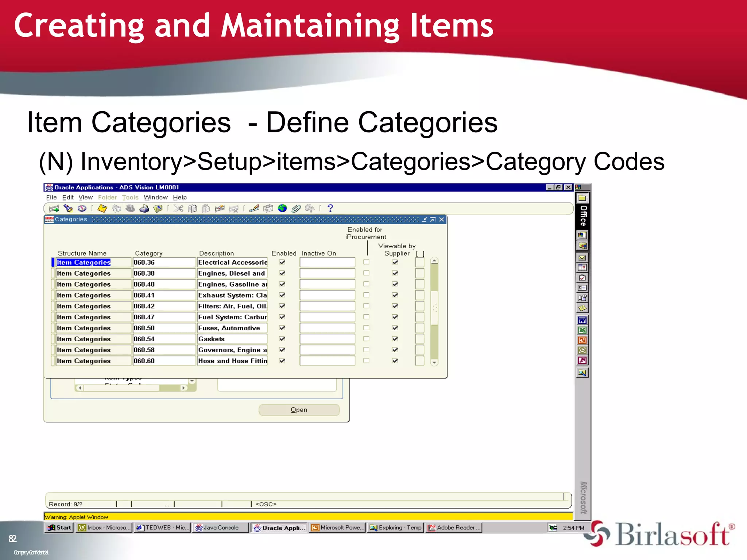
Task: Open the Help menu
Action: click(x=180, y=197)
